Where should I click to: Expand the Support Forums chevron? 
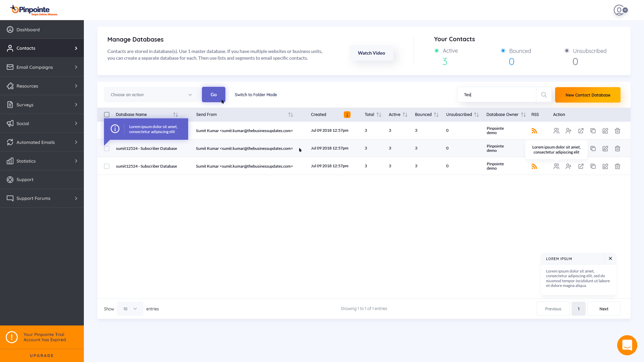[x=76, y=198]
